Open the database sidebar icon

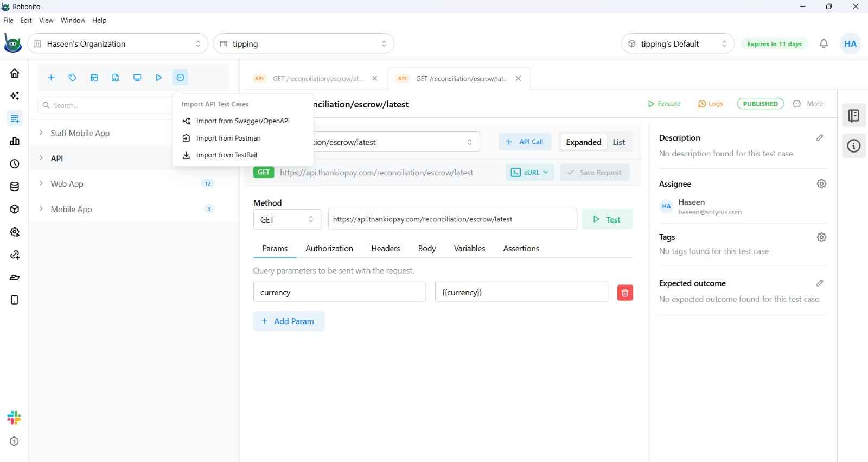point(15,187)
